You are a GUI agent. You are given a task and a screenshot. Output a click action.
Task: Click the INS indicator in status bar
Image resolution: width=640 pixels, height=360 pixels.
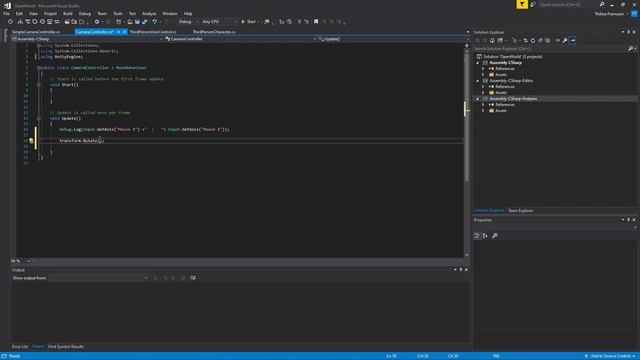[x=496, y=356]
